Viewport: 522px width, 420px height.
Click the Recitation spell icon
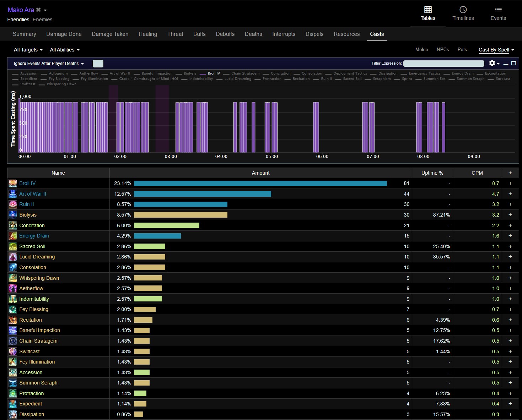click(x=13, y=320)
